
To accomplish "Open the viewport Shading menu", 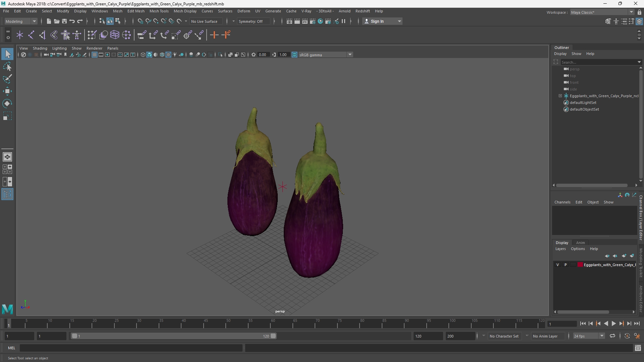I will tap(40, 48).
